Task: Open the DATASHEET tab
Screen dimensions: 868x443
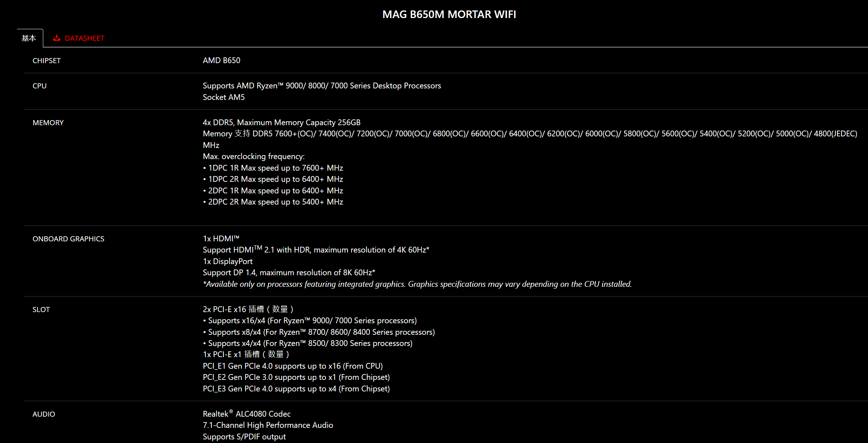Action: click(x=84, y=38)
